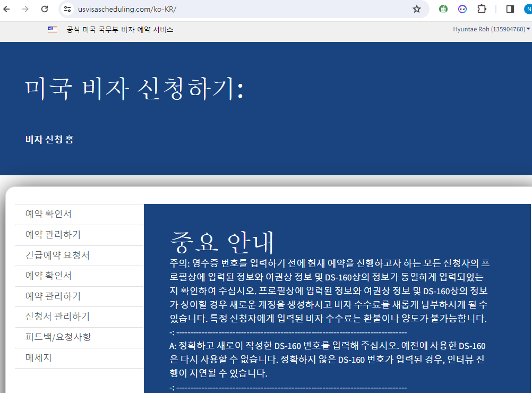Reload the visa scheduling page
Screen dimensions: 532x393
45,9
